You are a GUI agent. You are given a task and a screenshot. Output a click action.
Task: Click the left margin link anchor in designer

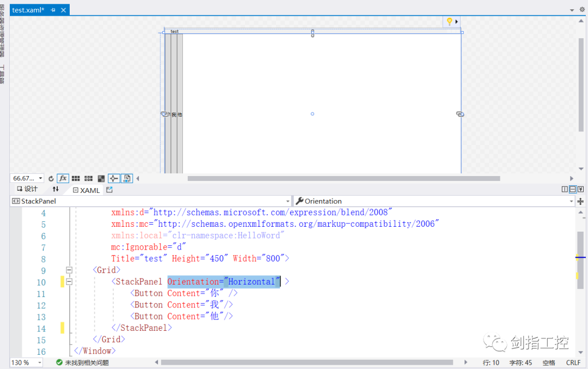(164, 114)
